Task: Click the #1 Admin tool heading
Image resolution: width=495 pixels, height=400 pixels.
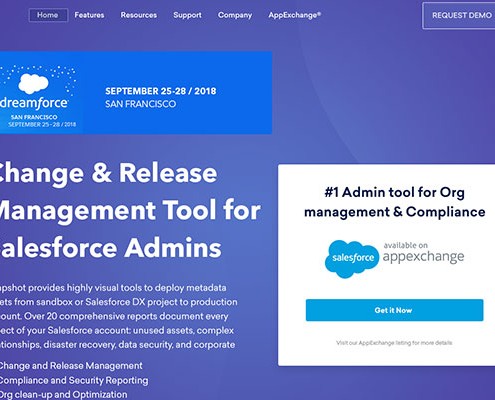Action: [394, 202]
